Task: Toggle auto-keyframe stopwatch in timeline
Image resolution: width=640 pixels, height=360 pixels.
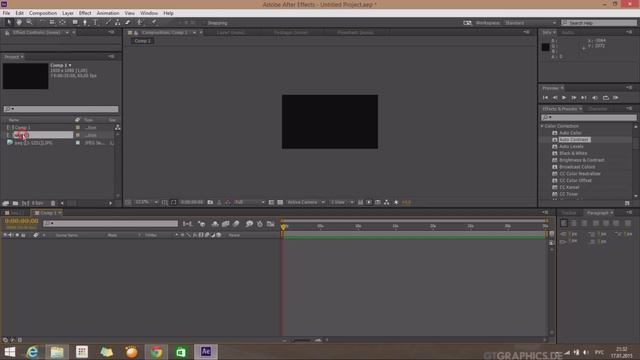Action: click(x=260, y=224)
